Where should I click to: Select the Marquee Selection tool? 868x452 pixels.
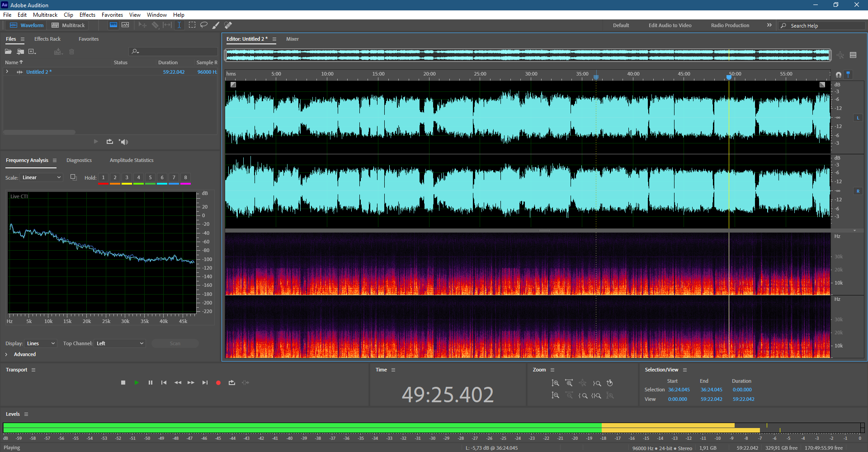click(x=192, y=25)
